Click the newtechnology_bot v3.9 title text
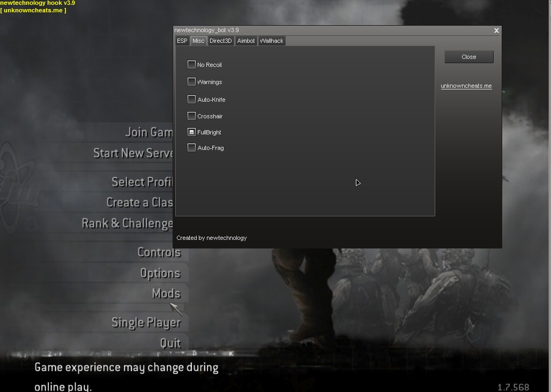 [x=207, y=30]
